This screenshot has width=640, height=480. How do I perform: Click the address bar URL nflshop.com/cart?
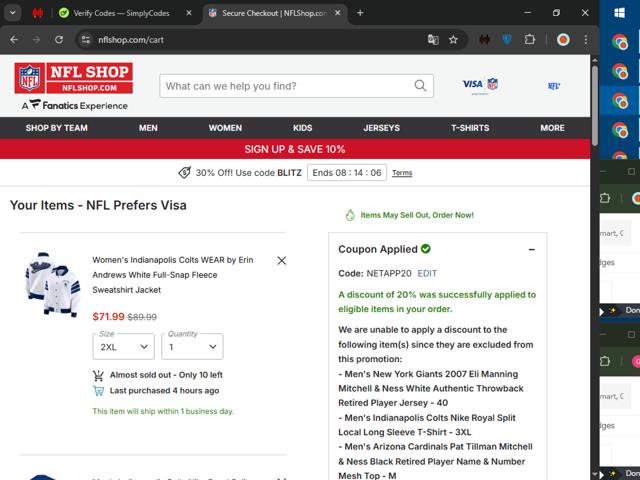click(131, 40)
